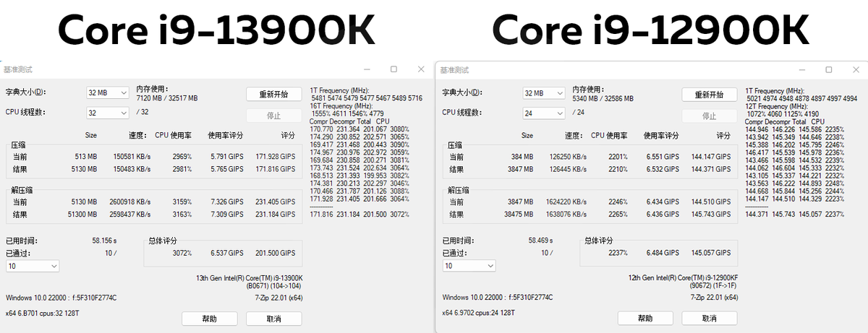868x333 pixels.
Task: Open CPU threads dropdown showing 24
Action: pos(543,113)
